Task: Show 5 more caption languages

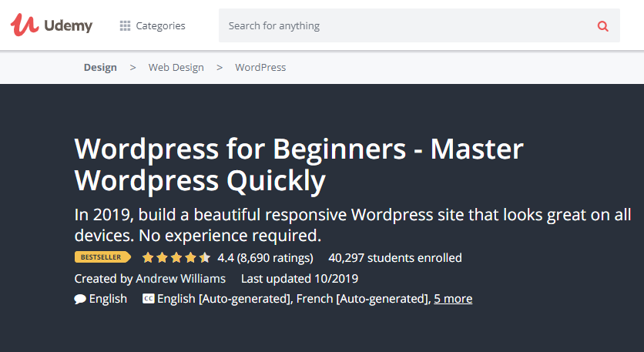Action: click(x=453, y=299)
